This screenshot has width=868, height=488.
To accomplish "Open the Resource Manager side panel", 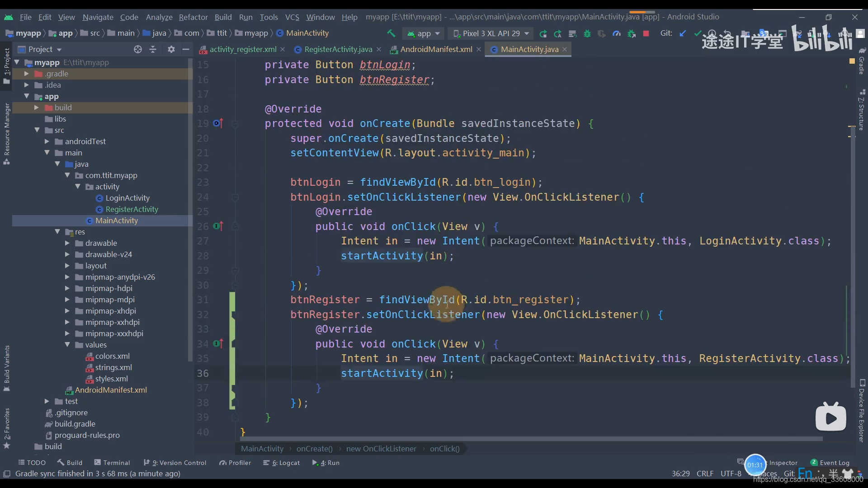I will pyautogui.click(x=7, y=134).
